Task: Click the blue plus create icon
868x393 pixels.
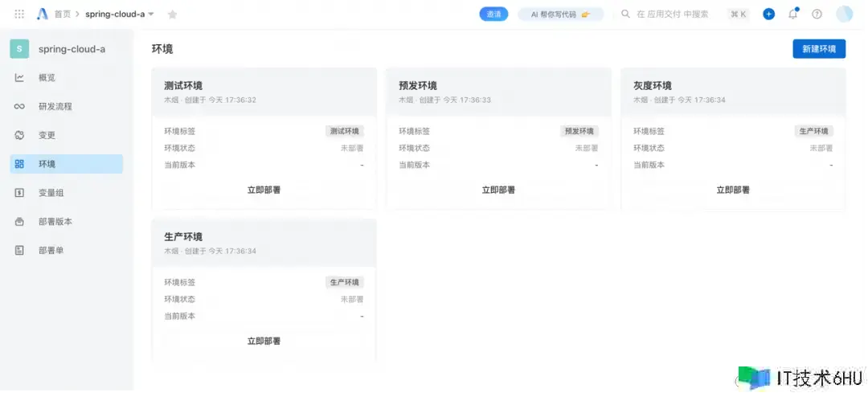Action: [768, 14]
